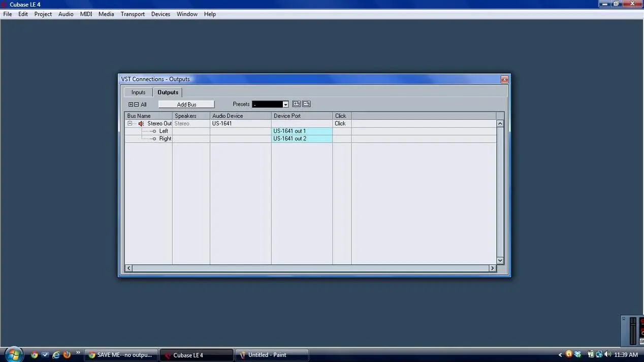644x362 pixels.
Task: Open the Device Port dropdown for US-1641 out 2
Action: coord(302,139)
